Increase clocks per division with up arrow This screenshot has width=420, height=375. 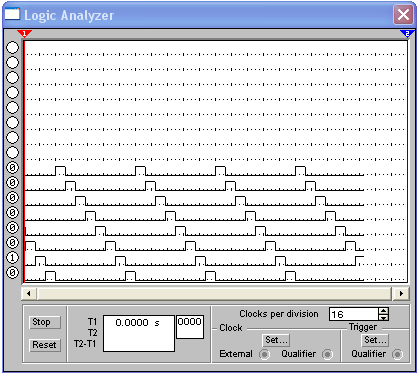pos(384,311)
